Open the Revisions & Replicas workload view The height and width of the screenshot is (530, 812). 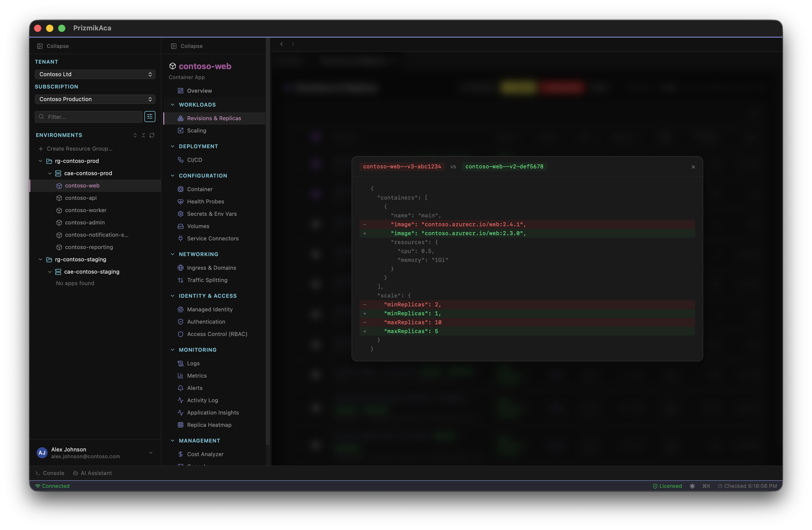[x=214, y=118]
